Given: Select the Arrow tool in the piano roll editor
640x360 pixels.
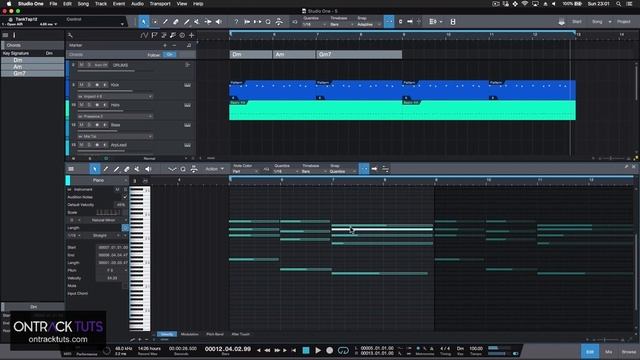Looking at the screenshot, I should pyautogui.click(x=95, y=169).
